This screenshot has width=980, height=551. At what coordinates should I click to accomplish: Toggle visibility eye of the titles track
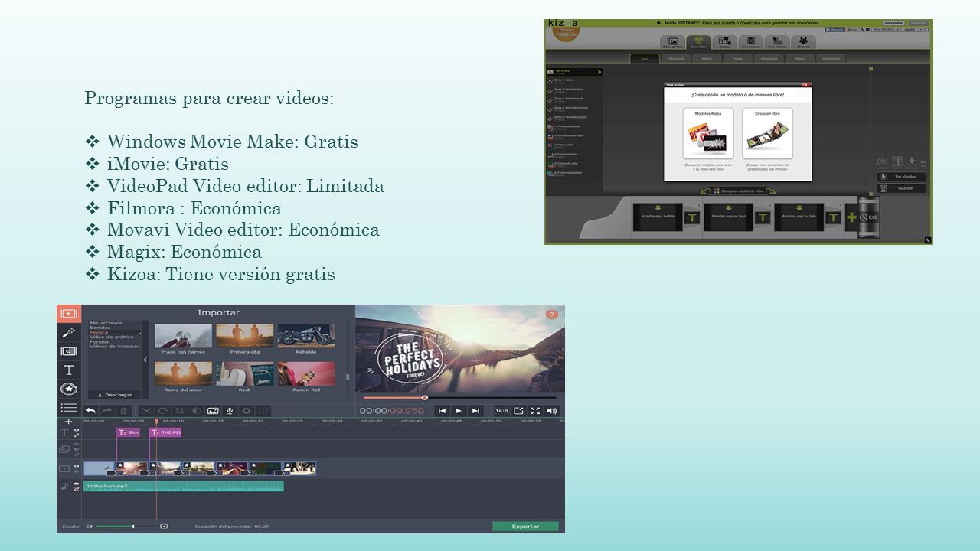(x=77, y=430)
